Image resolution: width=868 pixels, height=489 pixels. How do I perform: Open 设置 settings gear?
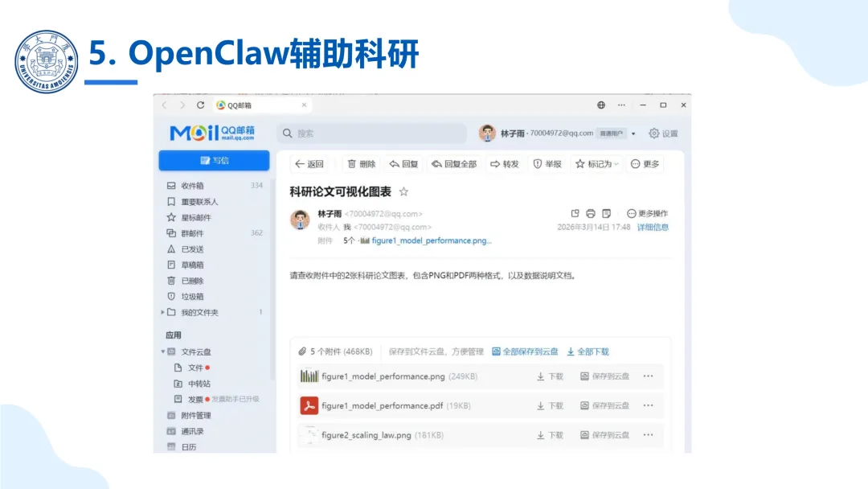coord(663,134)
